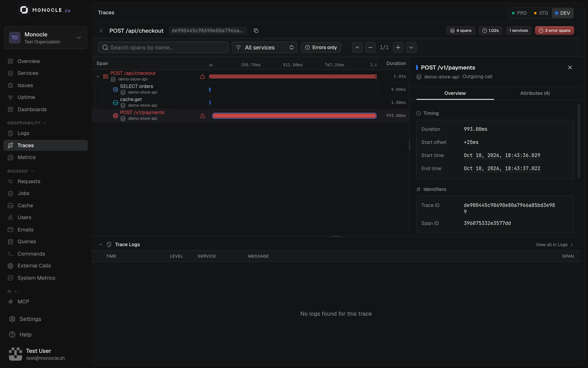
Task: Open the Issues bug icon page
Action: (x=46, y=85)
